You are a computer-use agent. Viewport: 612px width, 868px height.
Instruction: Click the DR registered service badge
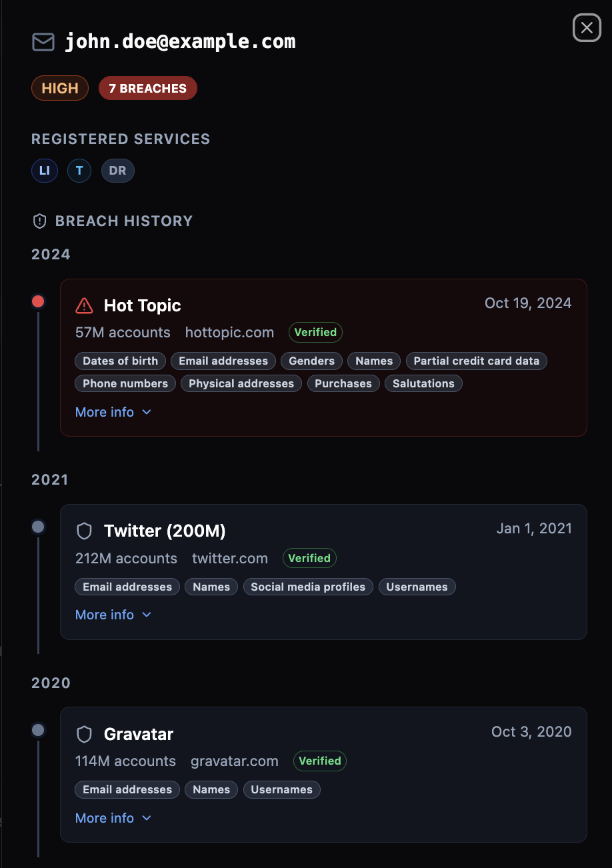[x=117, y=171]
